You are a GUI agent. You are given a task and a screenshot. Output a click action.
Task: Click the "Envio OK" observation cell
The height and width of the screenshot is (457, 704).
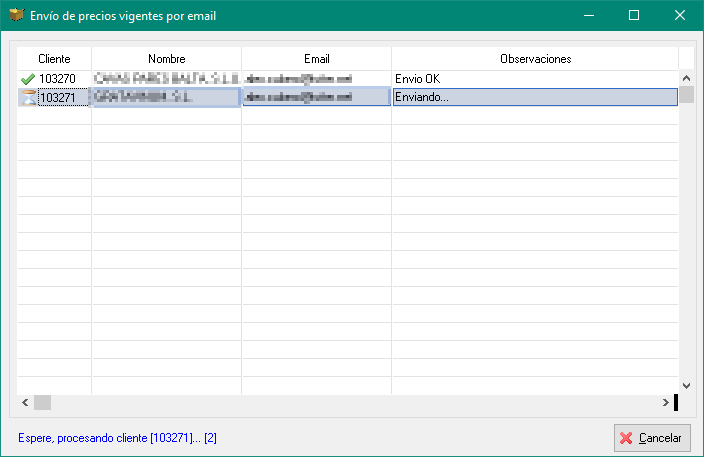(535, 79)
